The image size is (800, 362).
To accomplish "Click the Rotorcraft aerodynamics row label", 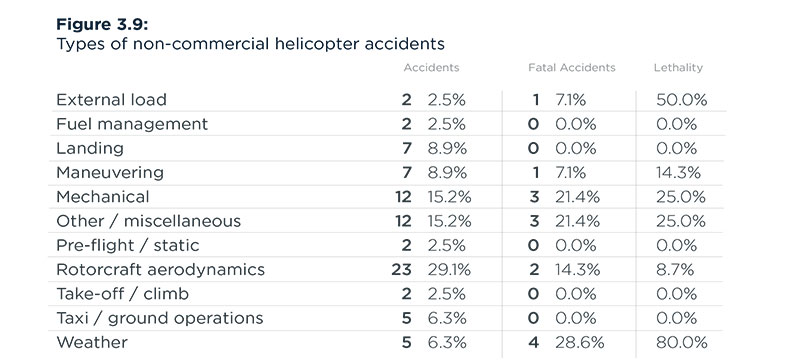I will click(x=160, y=270).
